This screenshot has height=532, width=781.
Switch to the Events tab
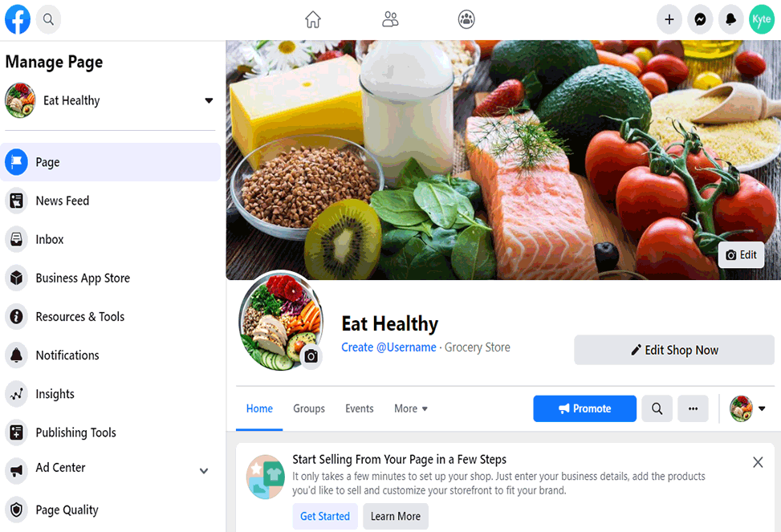tap(359, 408)
